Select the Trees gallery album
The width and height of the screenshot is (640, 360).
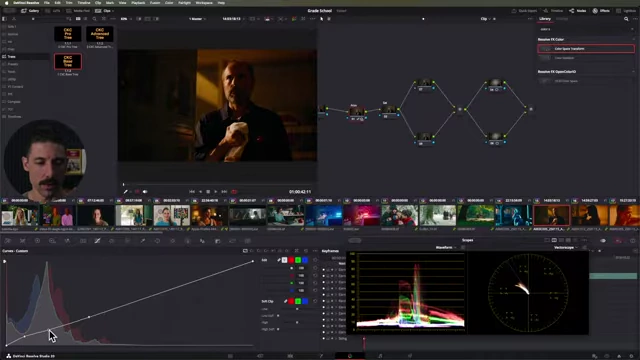(25, 56)
